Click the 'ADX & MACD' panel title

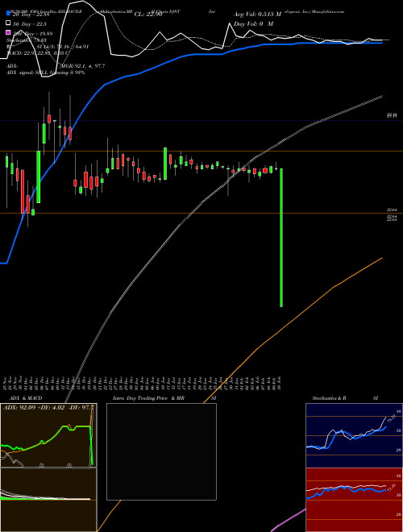26,398
